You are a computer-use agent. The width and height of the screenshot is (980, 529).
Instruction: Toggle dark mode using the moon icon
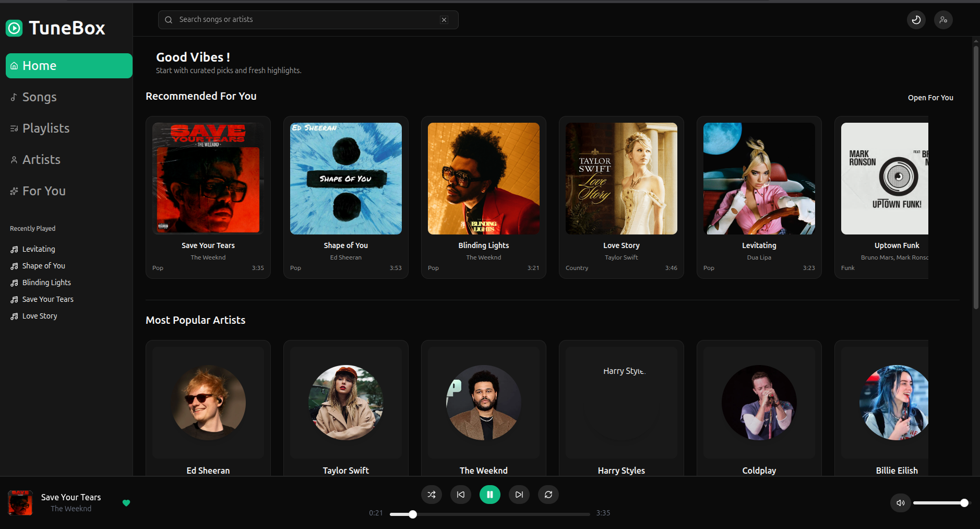pos(915,19)
